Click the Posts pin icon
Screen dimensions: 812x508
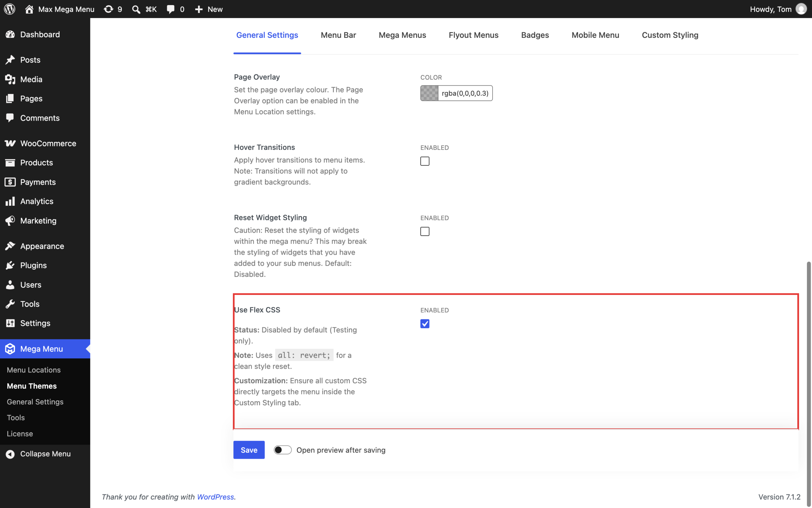(10, 60)
